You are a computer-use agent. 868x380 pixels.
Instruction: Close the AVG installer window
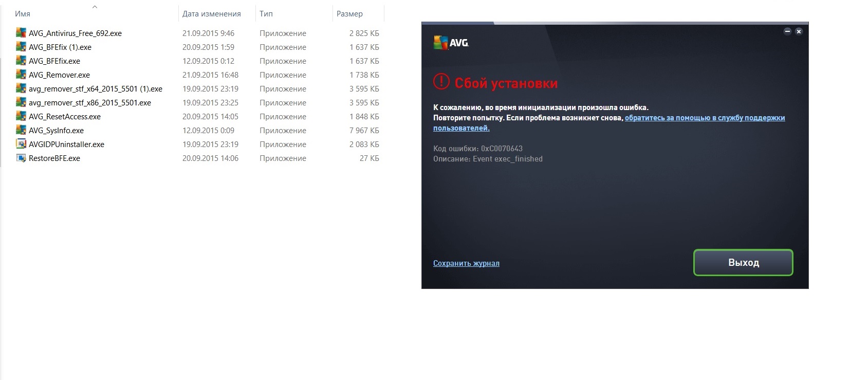click(799, 31)
